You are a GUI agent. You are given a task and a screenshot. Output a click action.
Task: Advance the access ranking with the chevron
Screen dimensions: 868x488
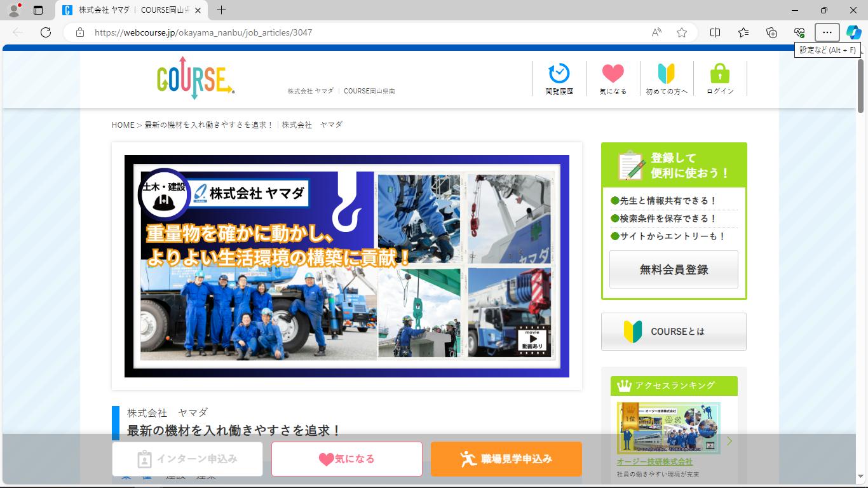pos(729,441)
